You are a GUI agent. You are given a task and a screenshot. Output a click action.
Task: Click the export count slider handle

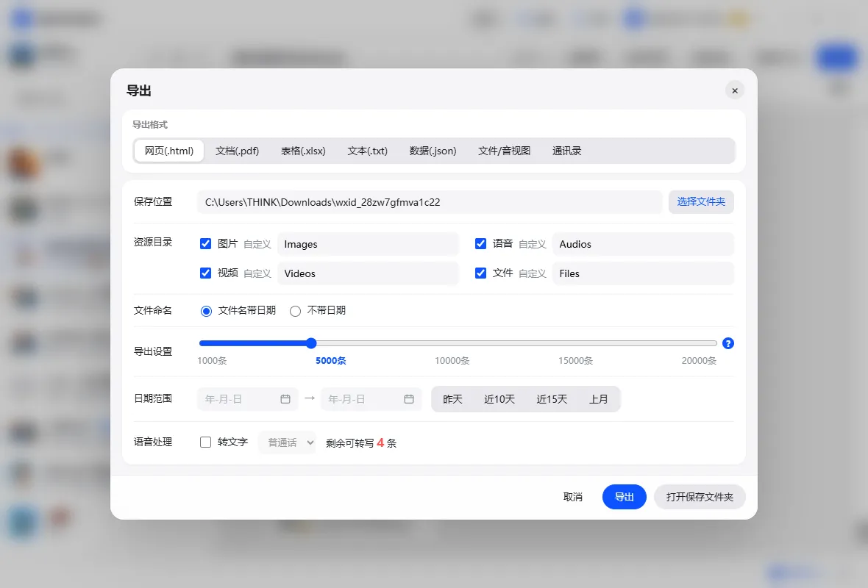point(311,343)
